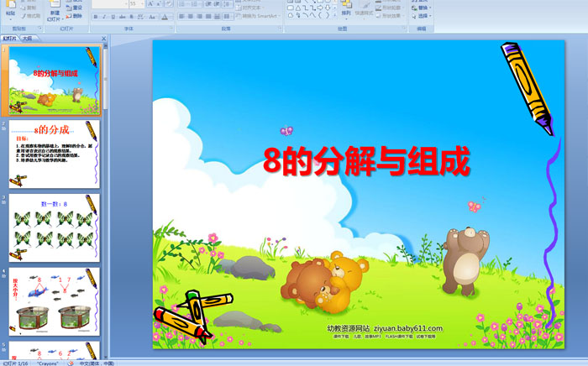The width and height of the screenshot is (588, 366).
Task: Open the font size dropdown arrow
Action: click(142, 4)
